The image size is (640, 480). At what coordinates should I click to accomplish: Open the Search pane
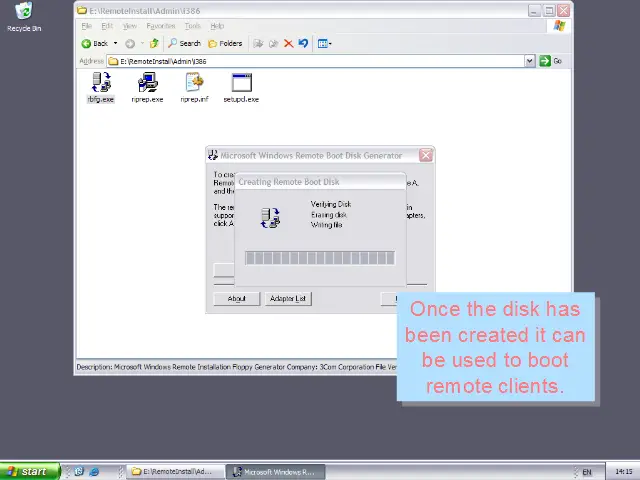[184, 43]
